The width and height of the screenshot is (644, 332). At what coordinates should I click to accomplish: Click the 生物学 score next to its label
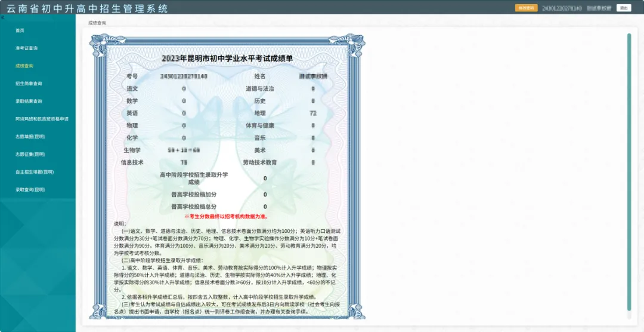click(184, 150)
